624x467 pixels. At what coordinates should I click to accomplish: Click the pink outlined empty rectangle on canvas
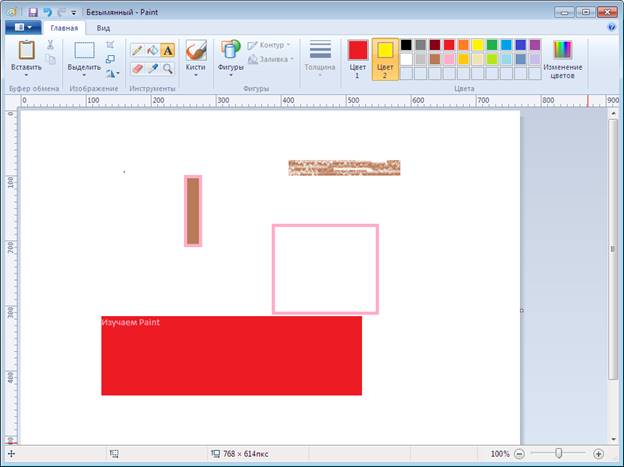(326, 269)
